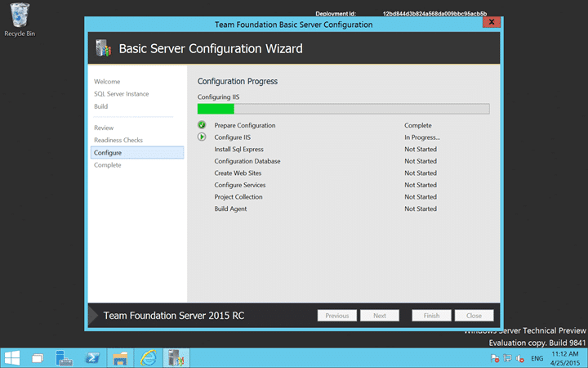Click the Configure Services row text
The image size is (588, 368).
239,185
